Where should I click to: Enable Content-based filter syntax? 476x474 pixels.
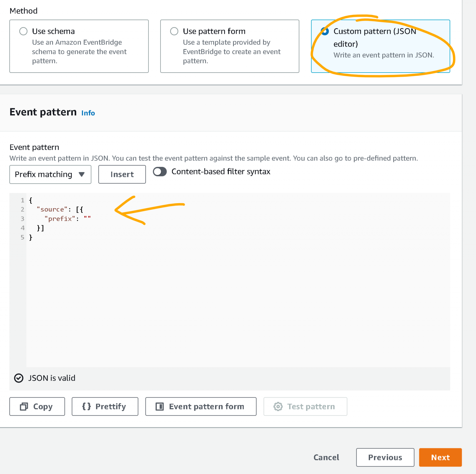tap(160, 172)
